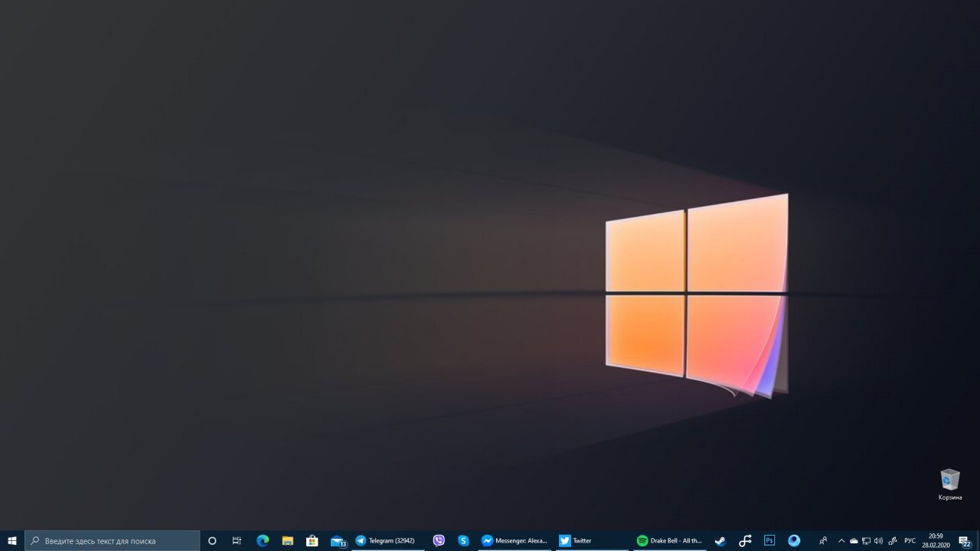Select the Корзина recycle bin icon
The width and height of the screenshot is (980, 551).
(950, 484)
